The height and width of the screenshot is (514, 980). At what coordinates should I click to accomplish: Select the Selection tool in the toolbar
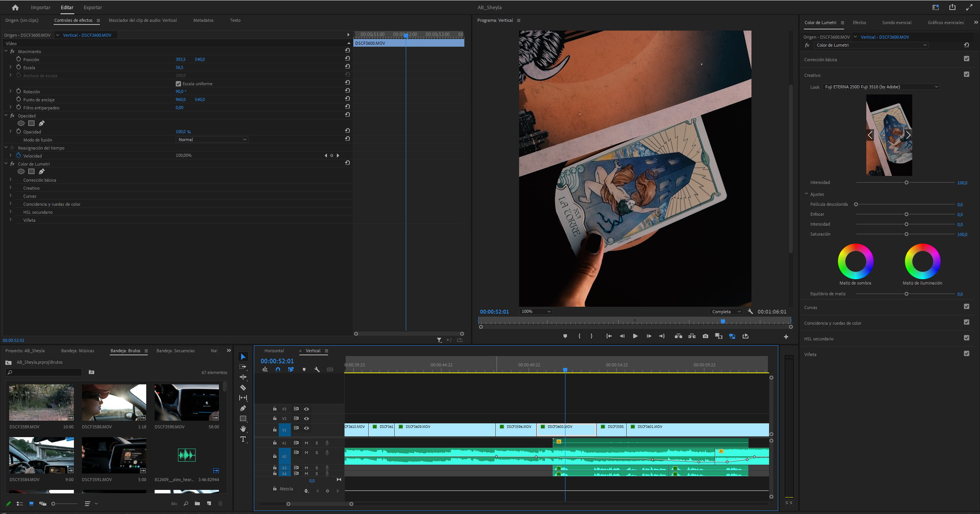(x=243, y=357)
